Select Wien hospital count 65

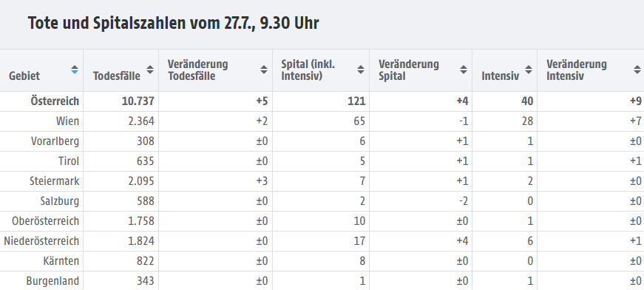click(359, 121)
